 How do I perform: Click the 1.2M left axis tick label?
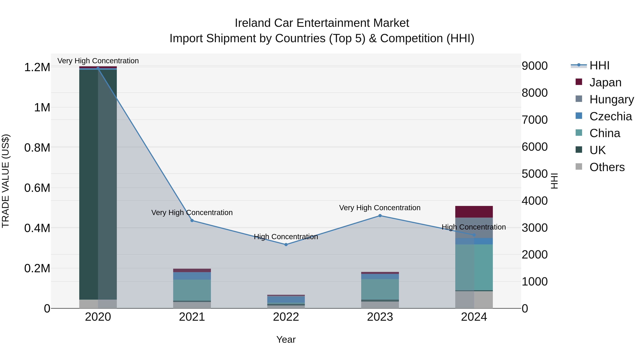[37, 67]
